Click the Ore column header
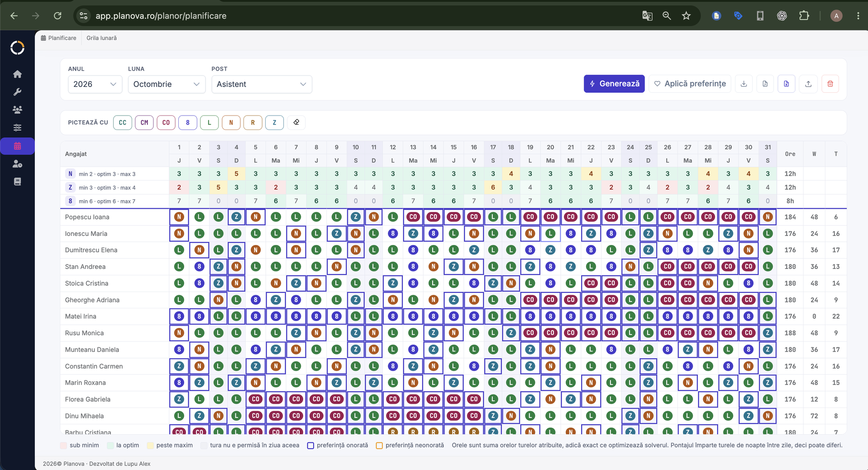The width and height of the screenshot is (868, 470). click(790, 154)
